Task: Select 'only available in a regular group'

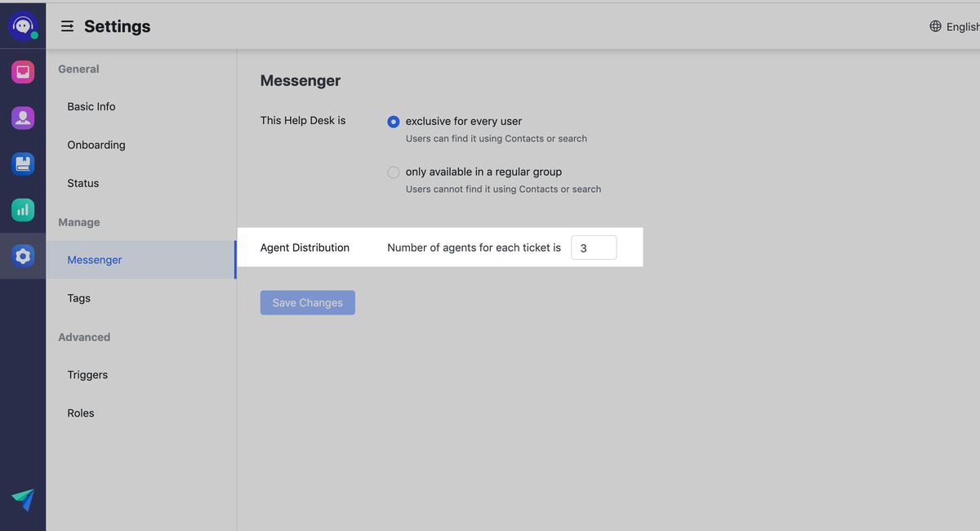Action: pyautogui.click(x=393, y=172)
